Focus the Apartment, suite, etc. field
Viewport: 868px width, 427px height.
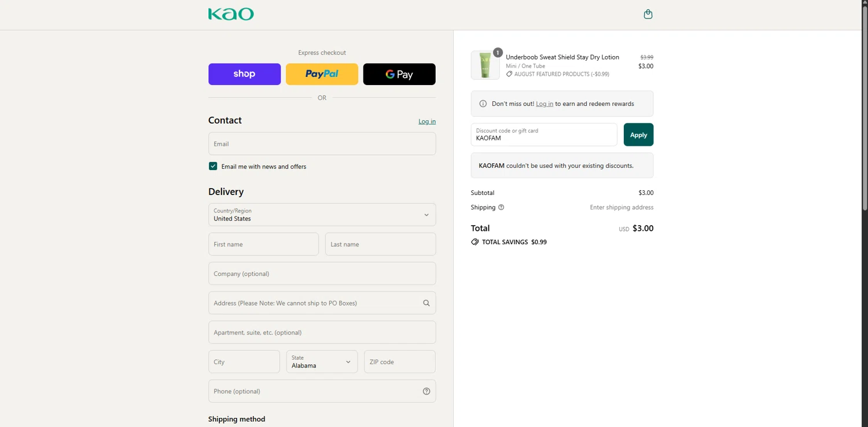coord(322,333)
